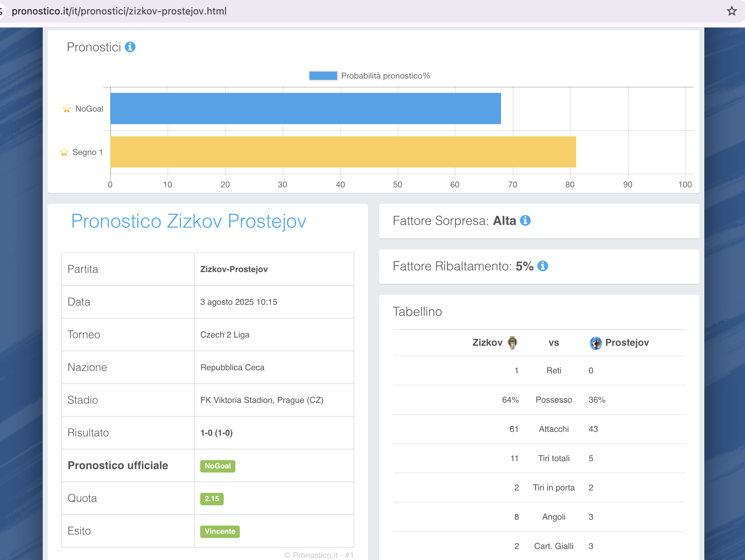This screenshot has height=560, width=745.
Task: Click the 'Quota' row label
Action: 82,498
